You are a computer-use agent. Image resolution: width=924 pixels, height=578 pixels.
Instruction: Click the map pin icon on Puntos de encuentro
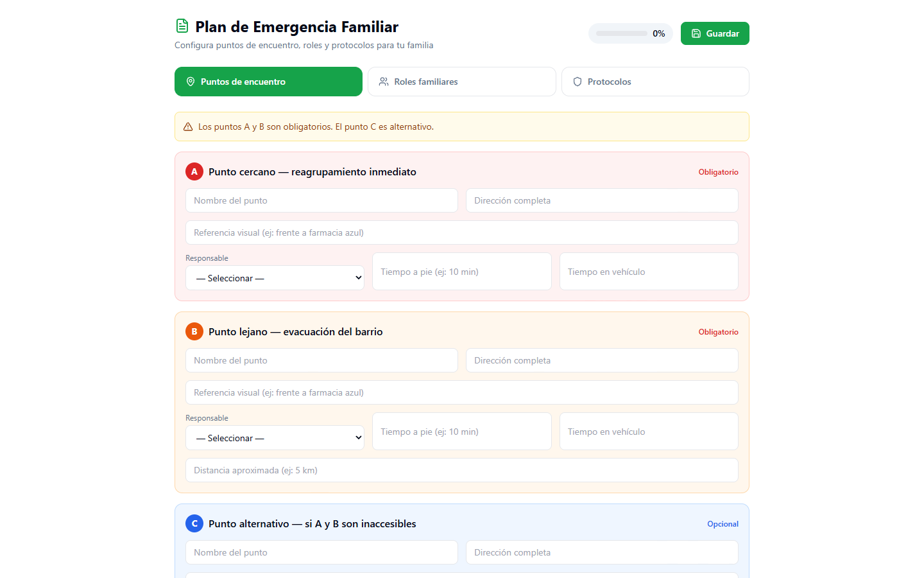(x=190, y=82)
